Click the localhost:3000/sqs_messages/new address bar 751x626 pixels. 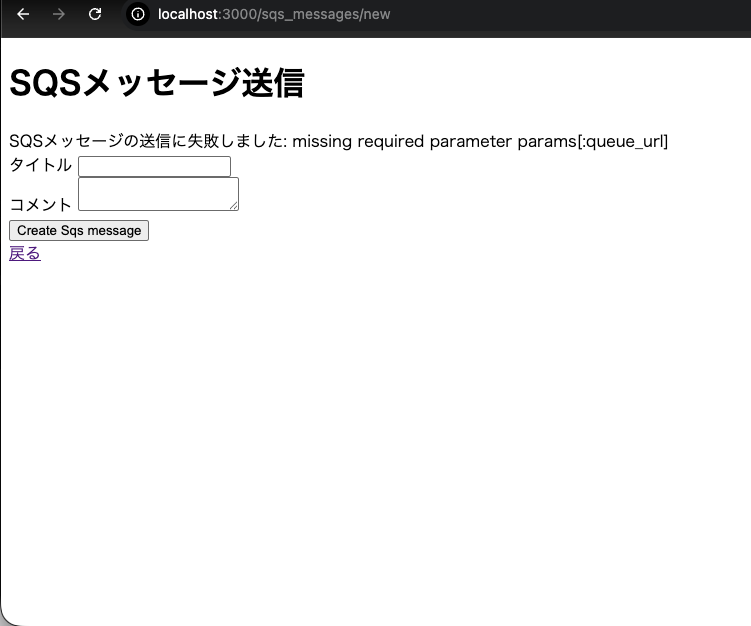pyautogui.click(x=274, y=14)
